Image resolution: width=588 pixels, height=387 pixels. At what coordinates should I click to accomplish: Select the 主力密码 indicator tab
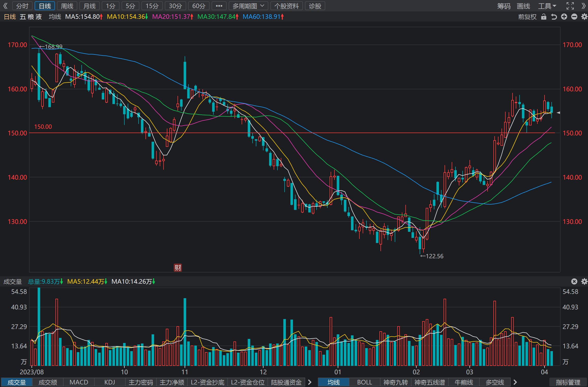click(141, 382)
